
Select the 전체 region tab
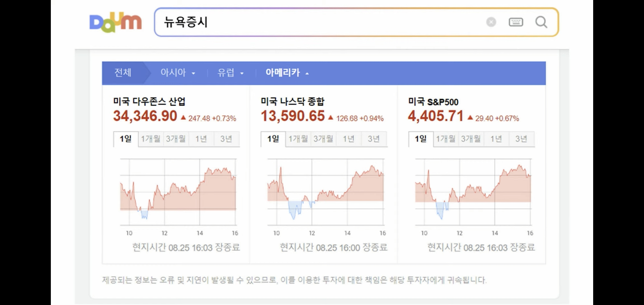click(123, 73)
